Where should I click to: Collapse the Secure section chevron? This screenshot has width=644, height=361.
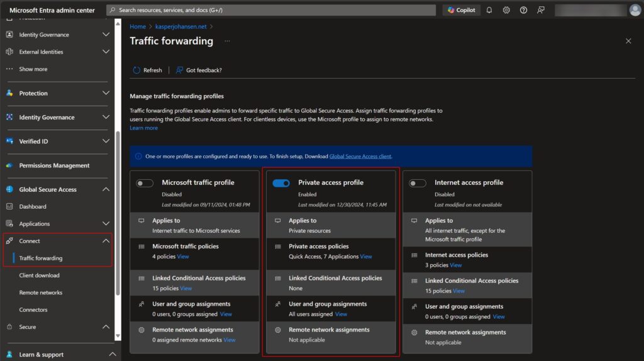106,327
